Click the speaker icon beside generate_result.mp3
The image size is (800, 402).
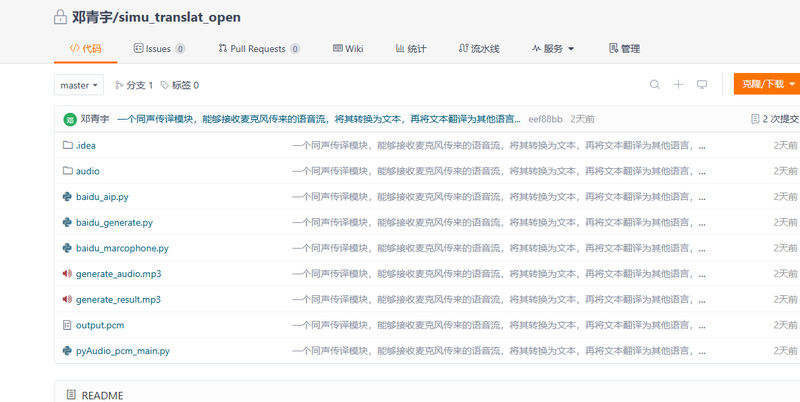tap(67, 299)
